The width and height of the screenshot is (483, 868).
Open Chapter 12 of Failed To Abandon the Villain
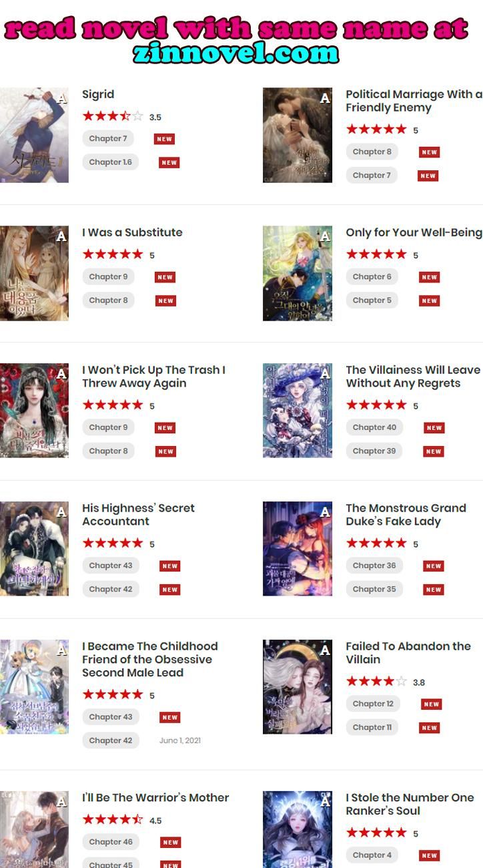[373, 704]
